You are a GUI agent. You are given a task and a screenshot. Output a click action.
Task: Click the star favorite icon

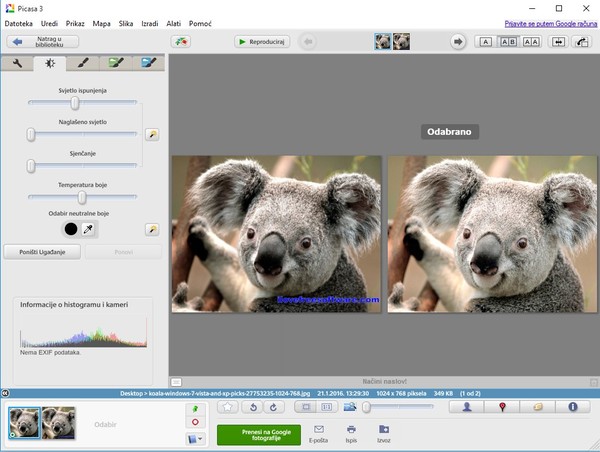pyautogui.click(x=228, y=407)
